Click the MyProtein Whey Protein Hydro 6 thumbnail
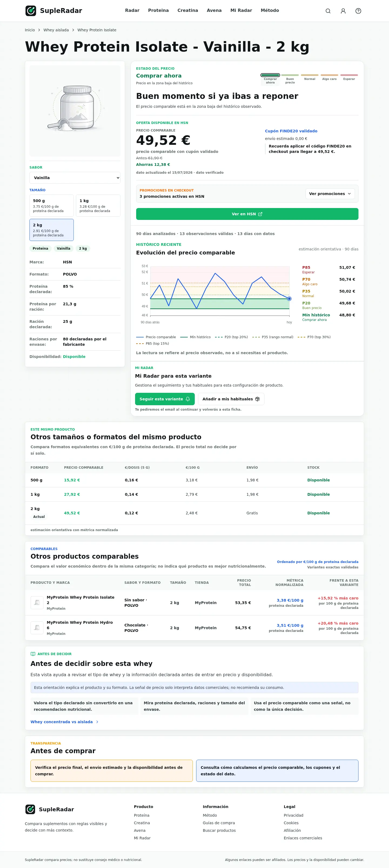The width and height of the screenshot is (389, 868). (x=37, y=628)
